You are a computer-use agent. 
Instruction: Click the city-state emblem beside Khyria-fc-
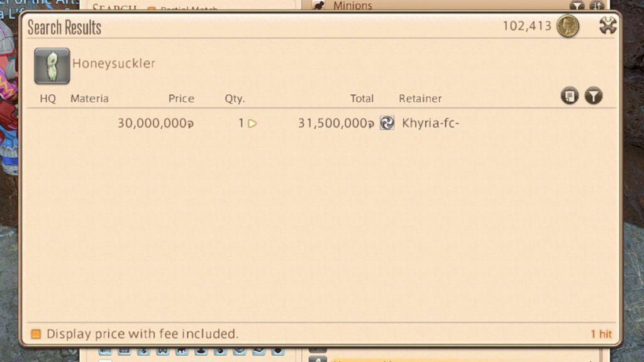(x=387, y=123)
